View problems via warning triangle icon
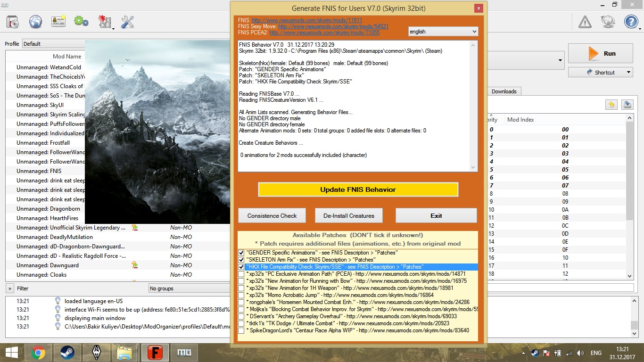Viewport: 644px width, 362px height. click(585, 21)
